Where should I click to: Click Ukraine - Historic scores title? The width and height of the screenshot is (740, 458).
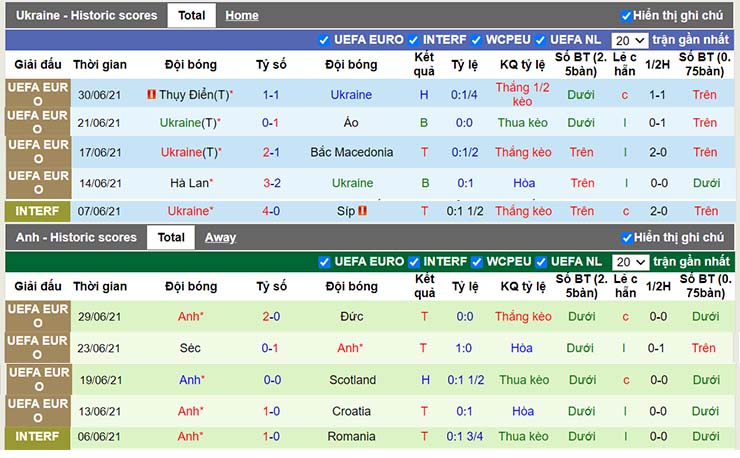(86, 16)
